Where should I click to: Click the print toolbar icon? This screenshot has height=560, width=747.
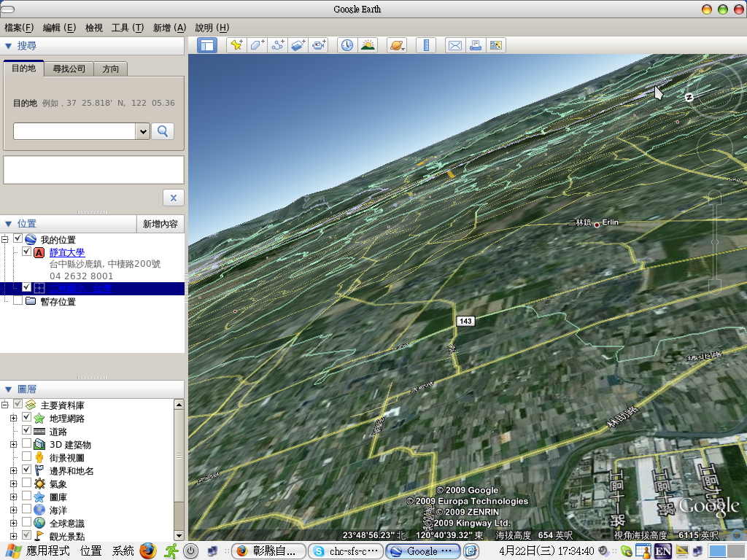[476, 45]
